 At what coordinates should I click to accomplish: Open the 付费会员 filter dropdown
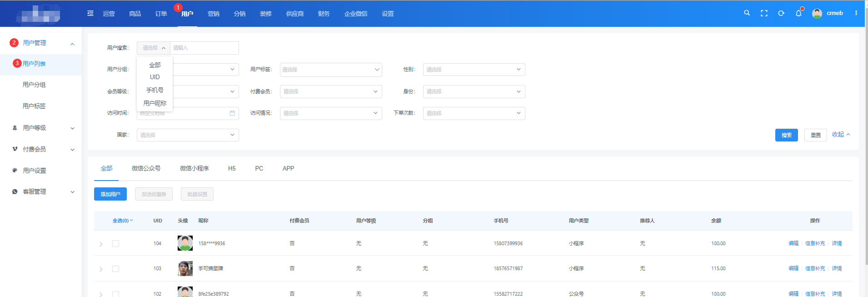click(331, 91)
